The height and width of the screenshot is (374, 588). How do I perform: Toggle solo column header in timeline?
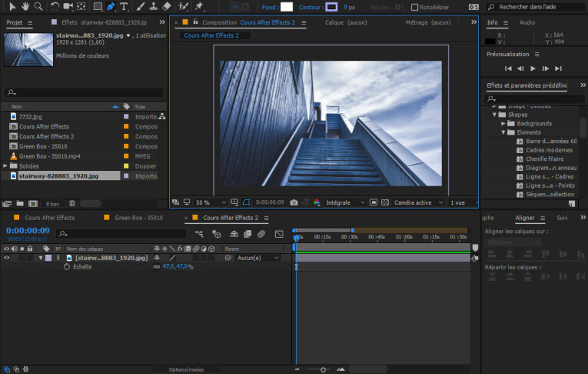click(x=22, y=249)
